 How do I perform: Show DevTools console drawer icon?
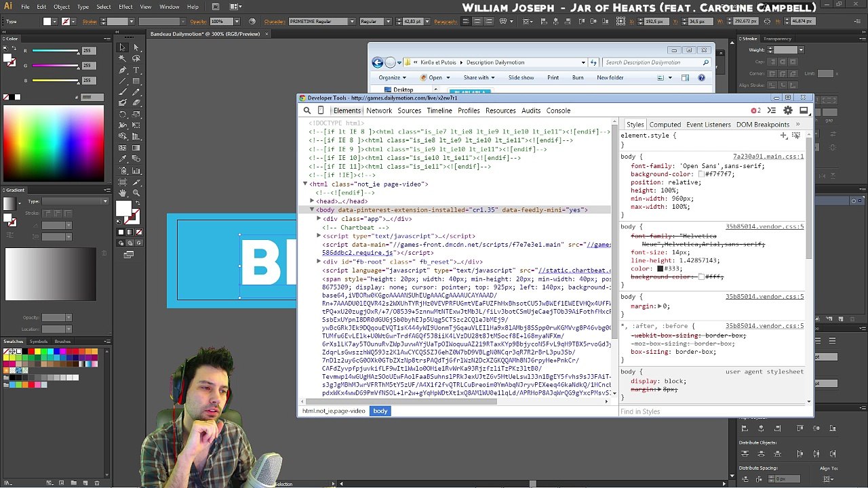(772, 110)
